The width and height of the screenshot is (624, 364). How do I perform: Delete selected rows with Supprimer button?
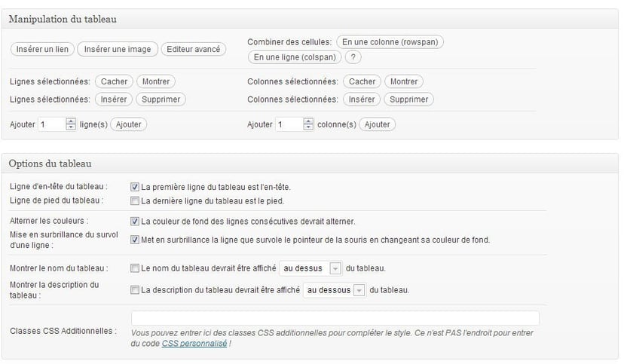161,99
